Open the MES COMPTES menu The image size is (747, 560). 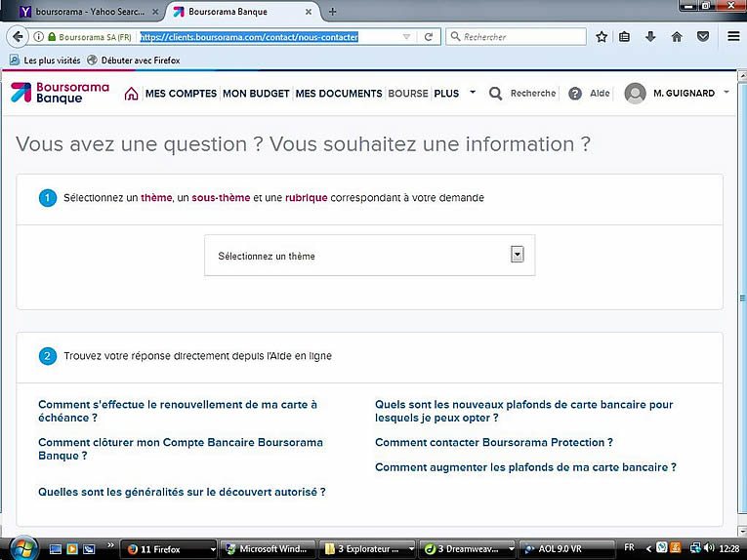pyautogui.click(x=181, y=94)
